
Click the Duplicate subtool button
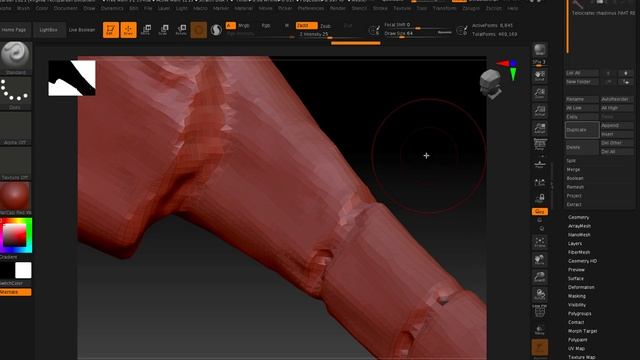(x=582, y=130)
